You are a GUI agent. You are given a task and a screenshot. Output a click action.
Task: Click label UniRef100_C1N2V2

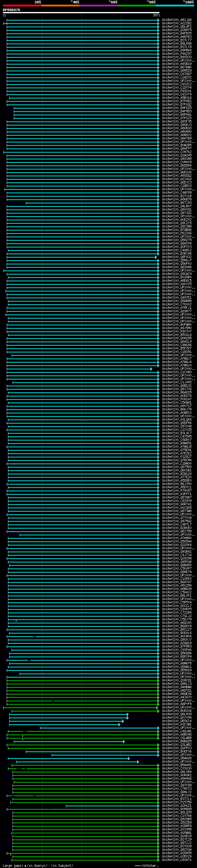click(x=176, y=78)
